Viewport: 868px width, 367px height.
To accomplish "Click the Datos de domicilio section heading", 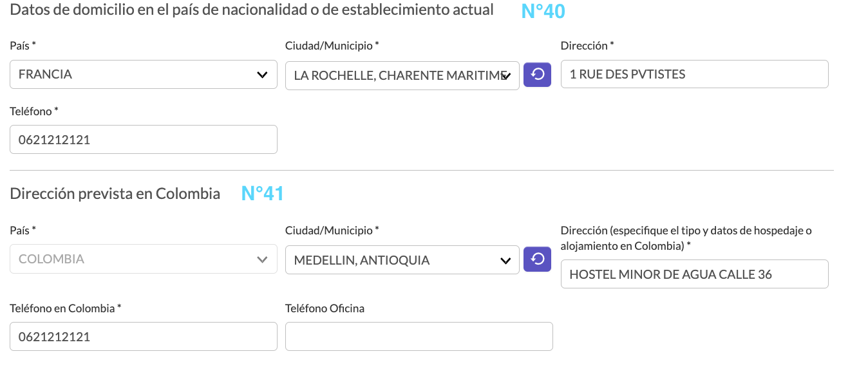I will [x=252, y=10].
